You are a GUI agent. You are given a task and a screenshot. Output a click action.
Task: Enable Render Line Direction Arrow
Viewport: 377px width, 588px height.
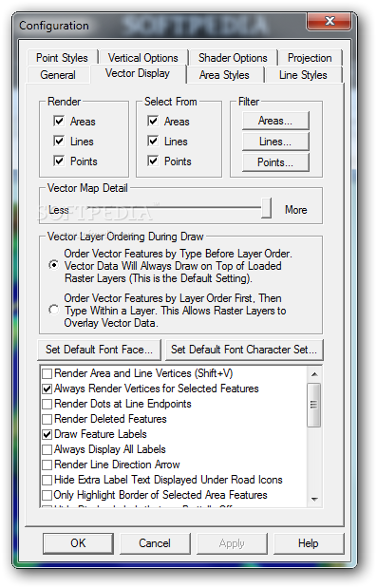47,465
